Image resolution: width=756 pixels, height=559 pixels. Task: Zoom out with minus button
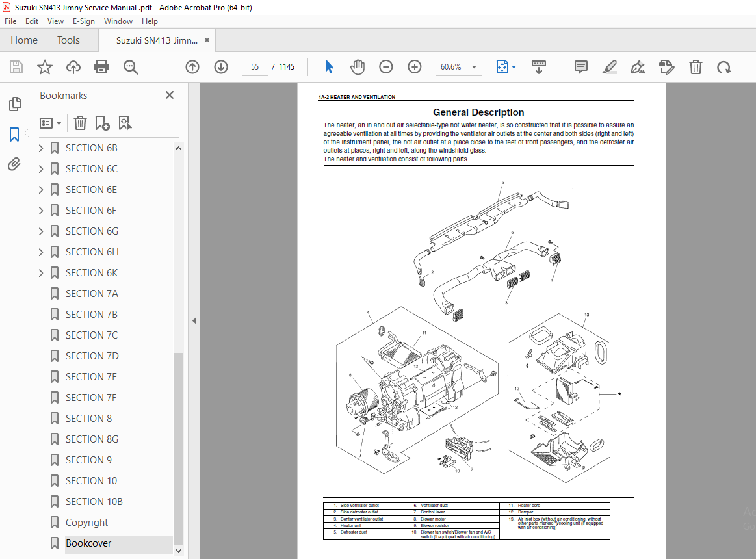tap(385, 67)
